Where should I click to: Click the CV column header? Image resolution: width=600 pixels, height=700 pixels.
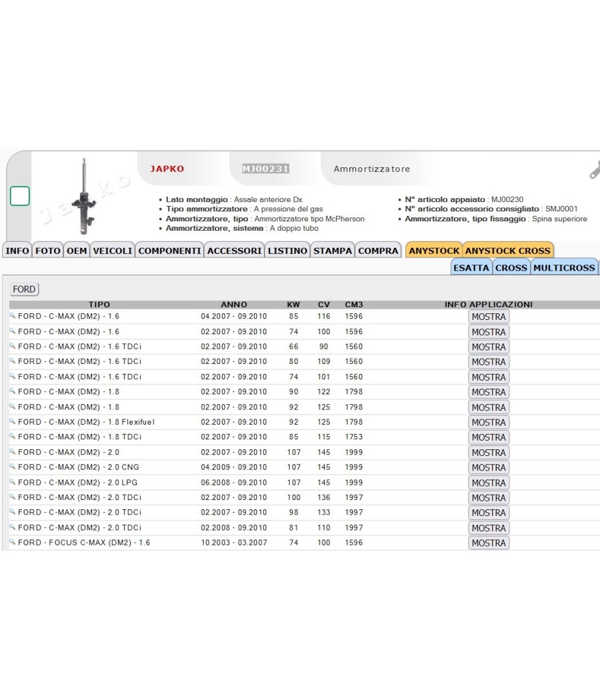323,305
